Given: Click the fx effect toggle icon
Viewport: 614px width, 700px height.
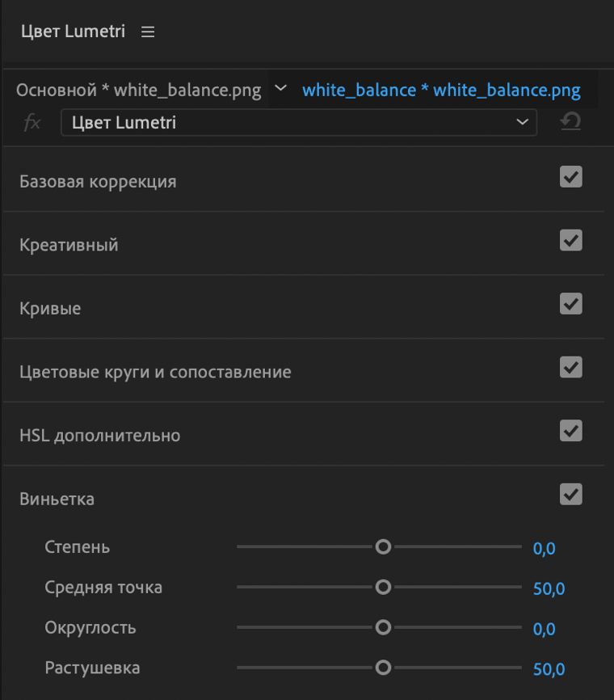Looking at the screenshot, I should [32, 123].
